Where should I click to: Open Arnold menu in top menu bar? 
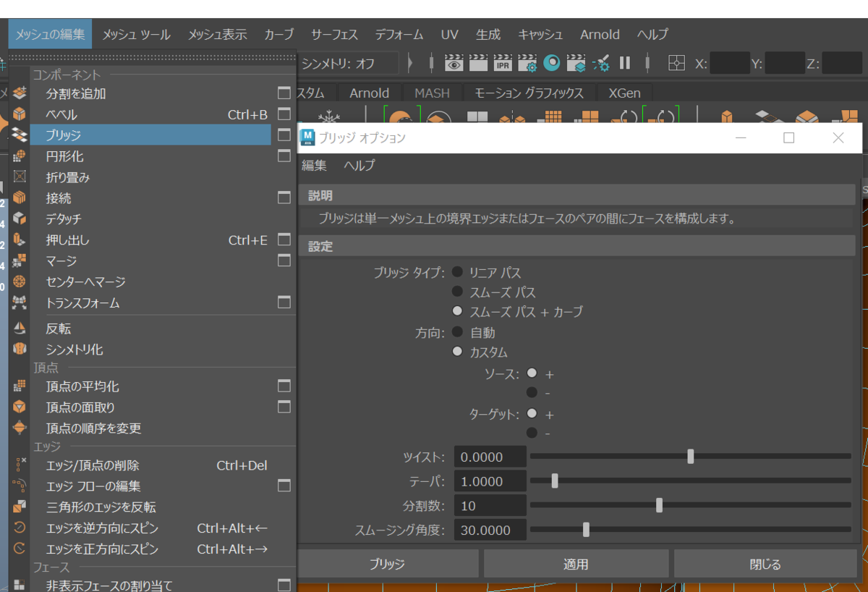(600, 34)
